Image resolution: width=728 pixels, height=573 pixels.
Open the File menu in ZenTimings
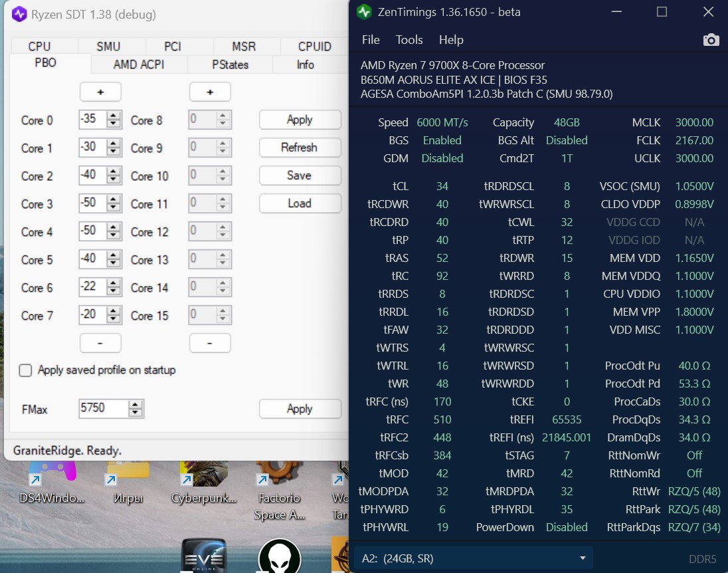pyautogui.click(x=371, y=40)
